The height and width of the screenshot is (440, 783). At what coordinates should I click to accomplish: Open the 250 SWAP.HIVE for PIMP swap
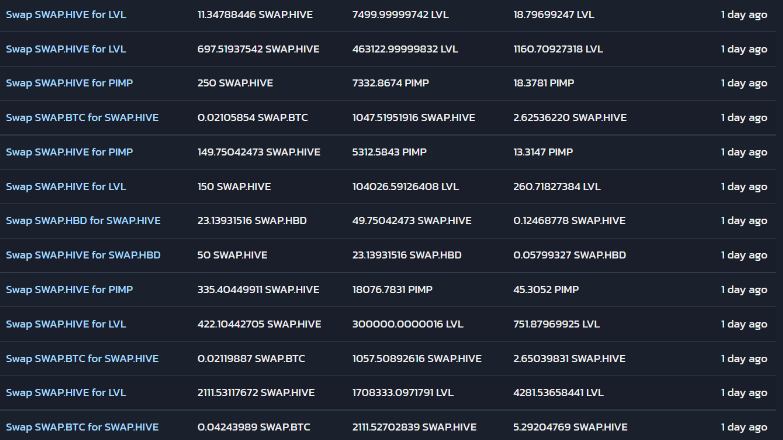pyautogui.click(x=69, y=83)
